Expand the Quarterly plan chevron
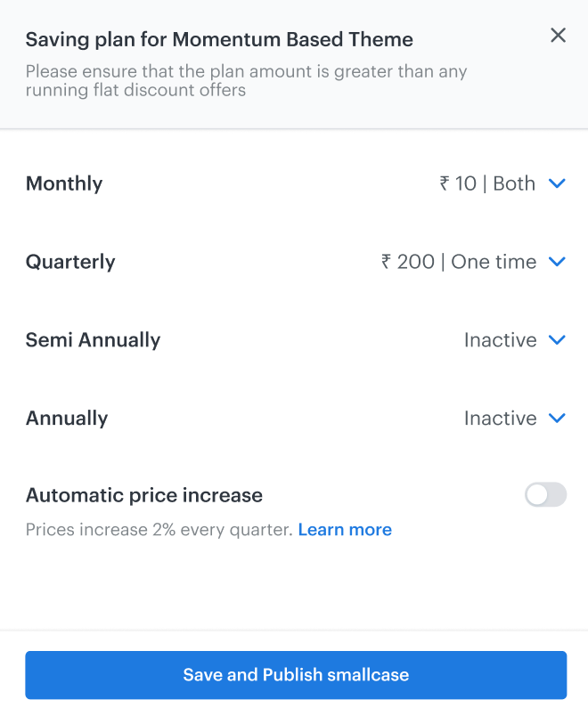The width and height of the screenshot is (588, 716). (x=557, y=262)
